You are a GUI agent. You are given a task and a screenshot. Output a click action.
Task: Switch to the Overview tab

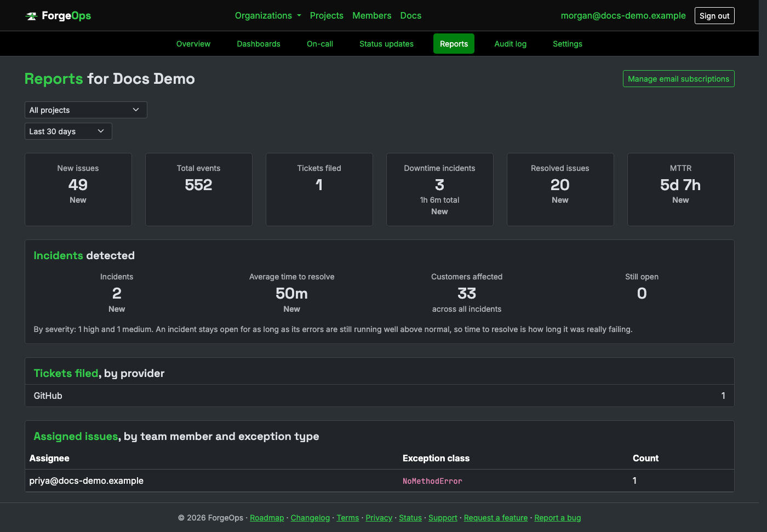pos(193,44)
